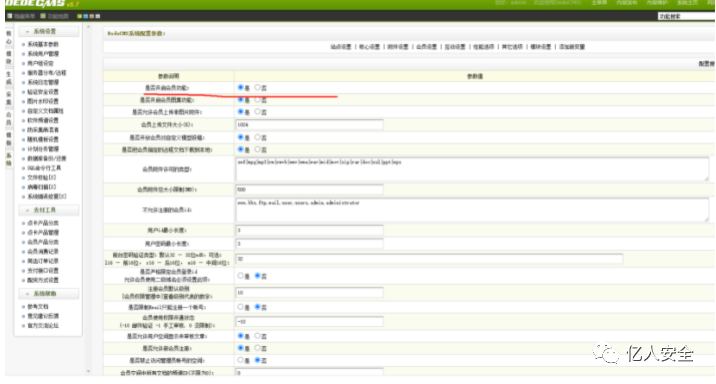Open the 会员 vertical sidebar tab

coord(9,119)
